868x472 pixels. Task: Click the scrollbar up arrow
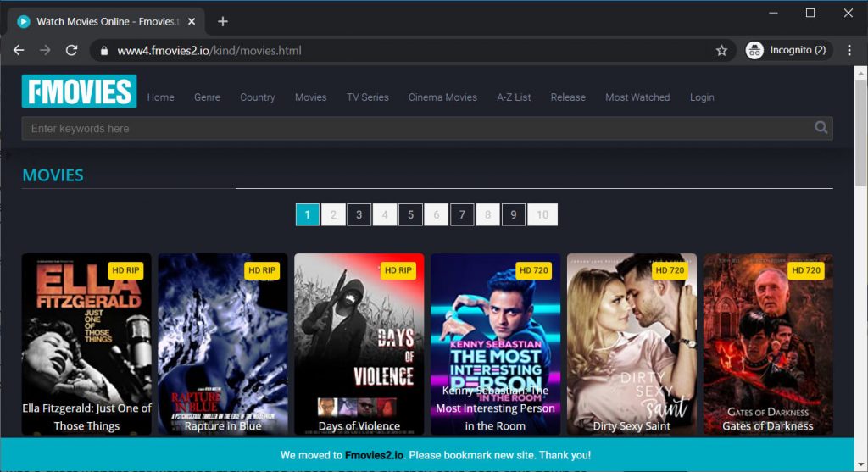(x=861, y=72)
